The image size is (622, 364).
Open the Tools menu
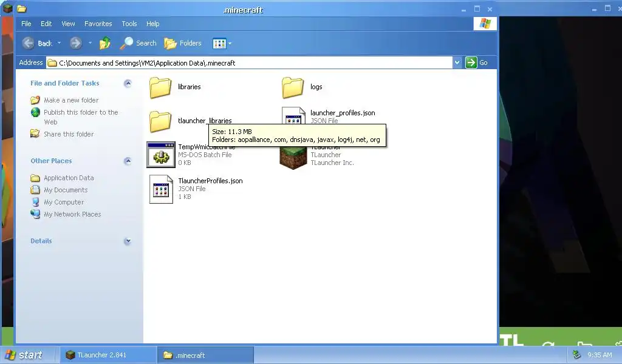[129, 24]
